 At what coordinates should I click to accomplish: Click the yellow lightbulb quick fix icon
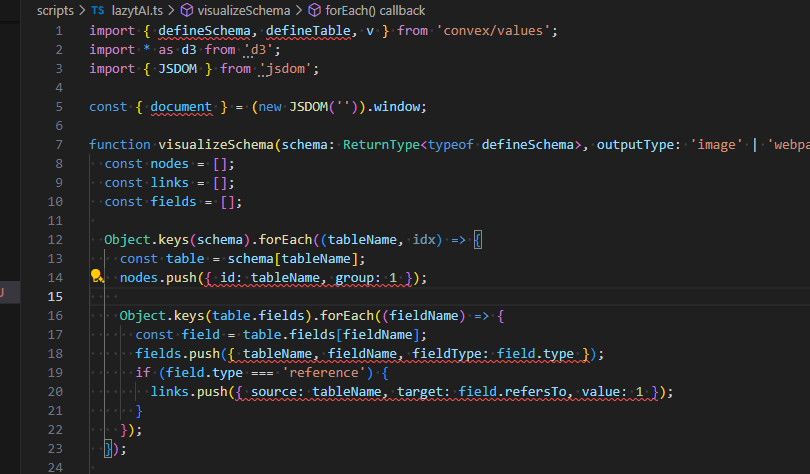(x=97, y=277)
